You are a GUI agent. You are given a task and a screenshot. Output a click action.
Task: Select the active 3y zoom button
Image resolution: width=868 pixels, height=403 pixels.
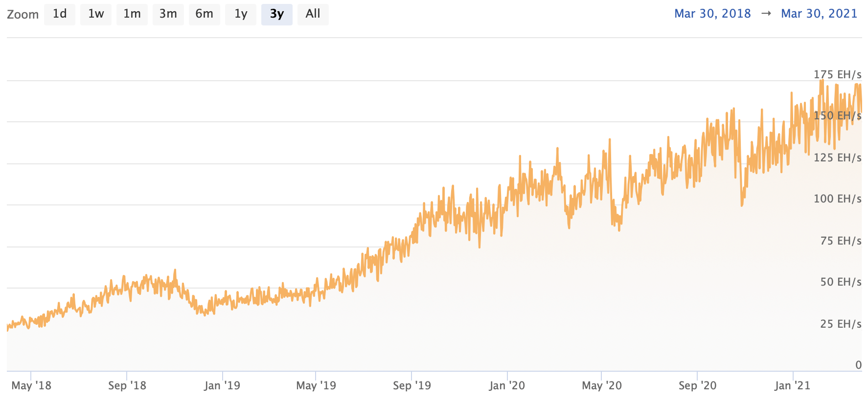(277, 14)
